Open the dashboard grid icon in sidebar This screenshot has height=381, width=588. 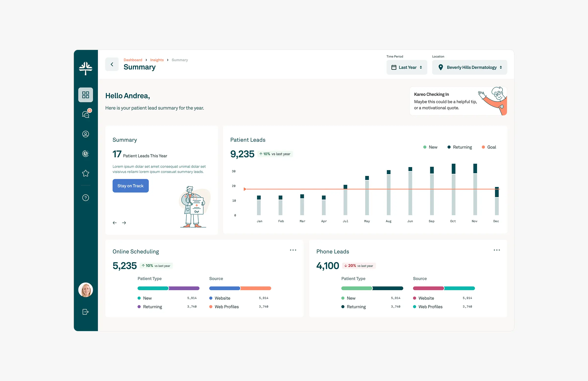[86, 95]
